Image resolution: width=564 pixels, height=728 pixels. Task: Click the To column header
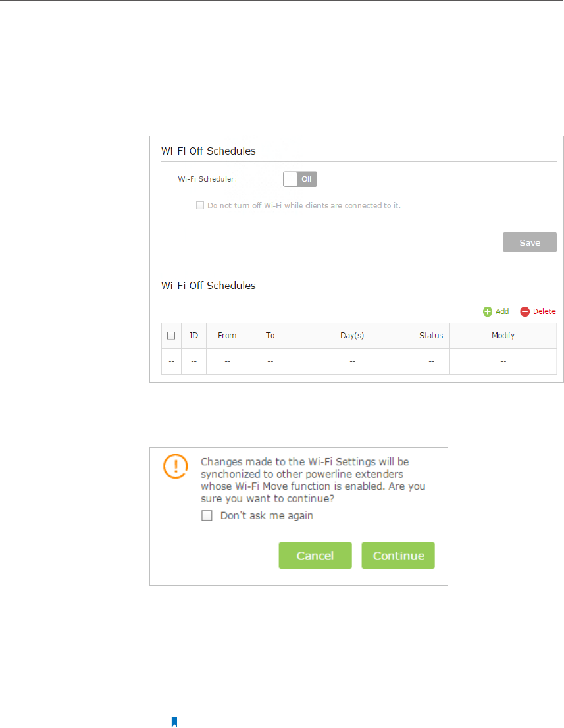click(270, 336)
